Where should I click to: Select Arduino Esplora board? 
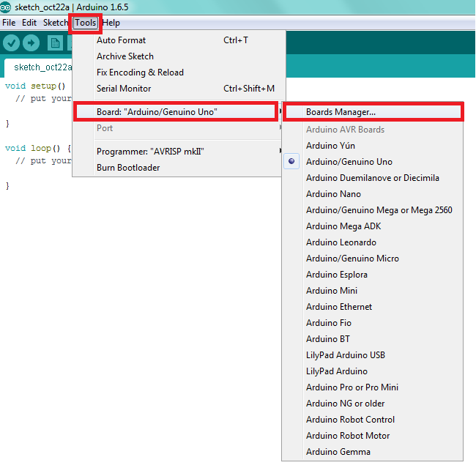tap(373, 274)
